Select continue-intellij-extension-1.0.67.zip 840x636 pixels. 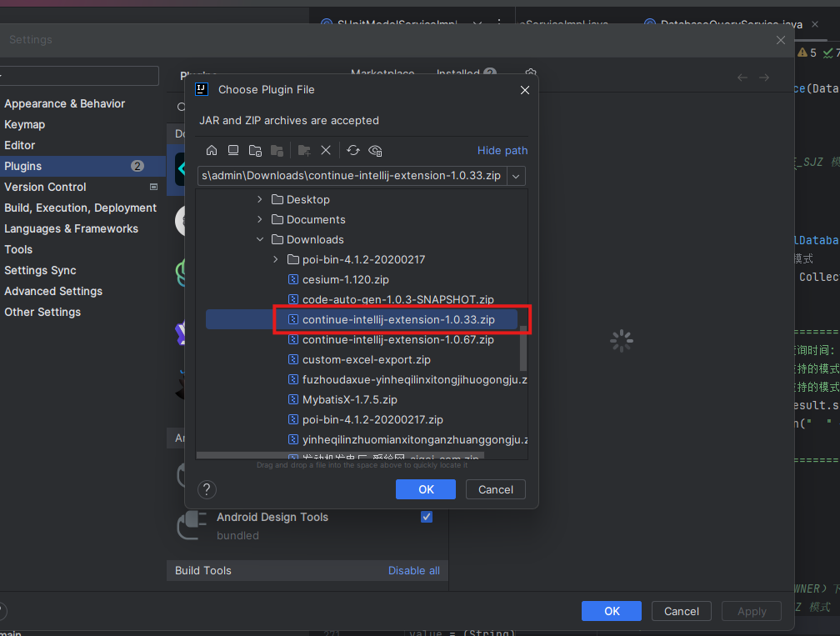click(x=398, y=340)
